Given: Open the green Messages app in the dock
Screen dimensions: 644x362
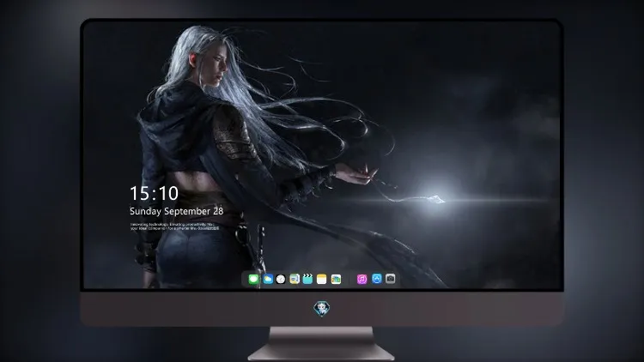Looking at the screenshot, I should click(253, 279).
